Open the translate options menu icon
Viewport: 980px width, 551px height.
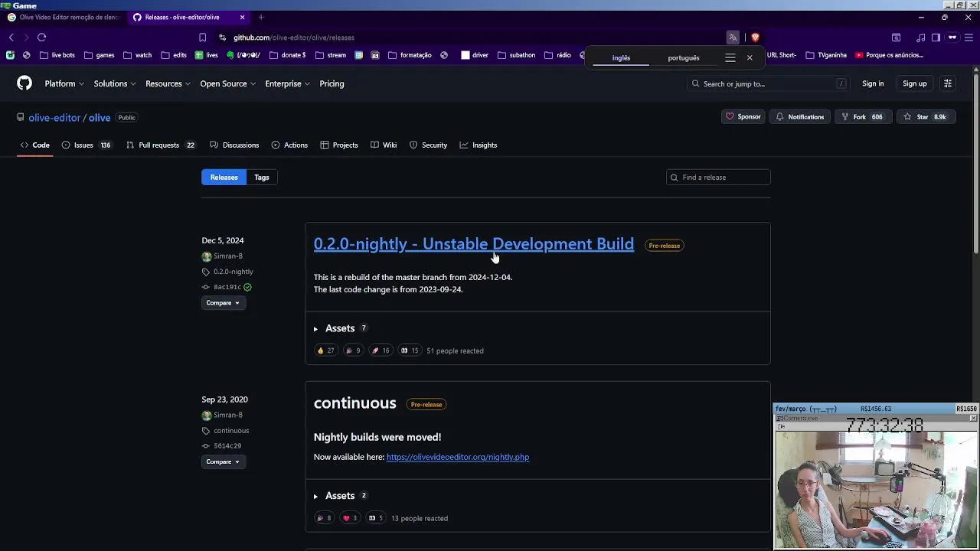pos(730,58)
